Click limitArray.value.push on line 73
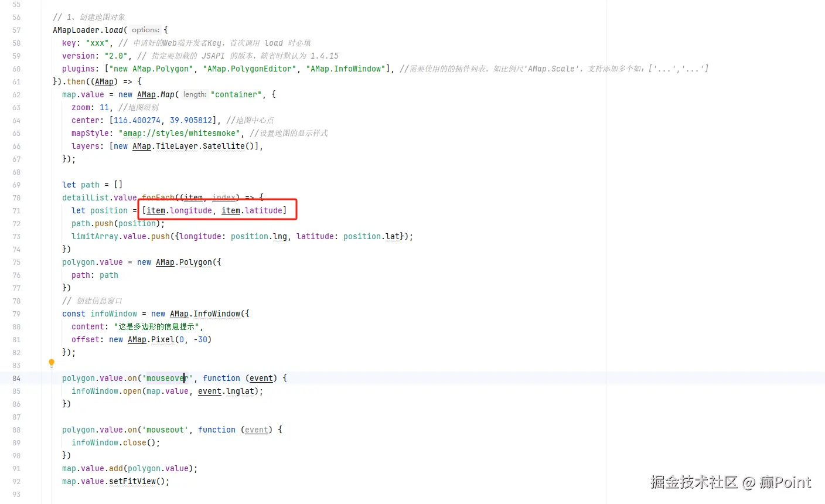 121,236
